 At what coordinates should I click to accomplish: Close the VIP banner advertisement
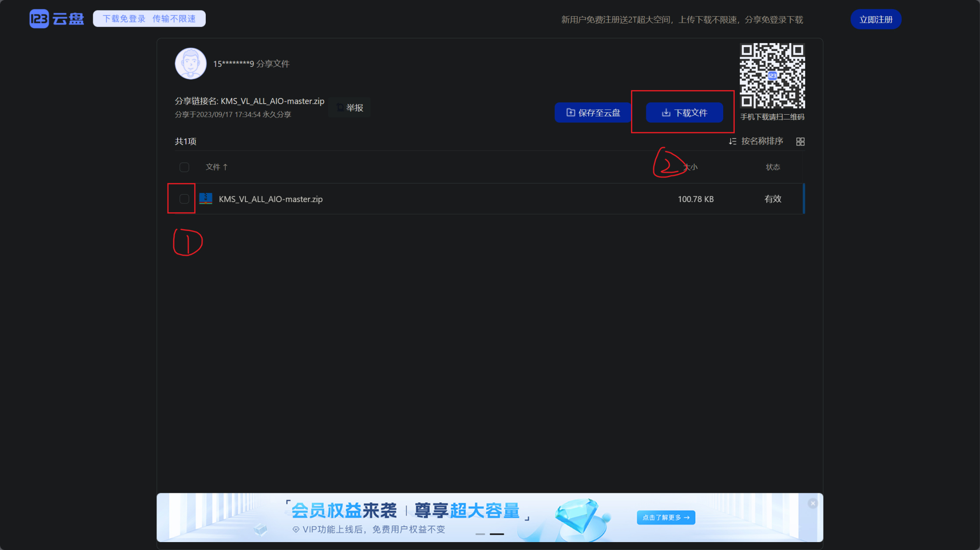click(812, 503)
